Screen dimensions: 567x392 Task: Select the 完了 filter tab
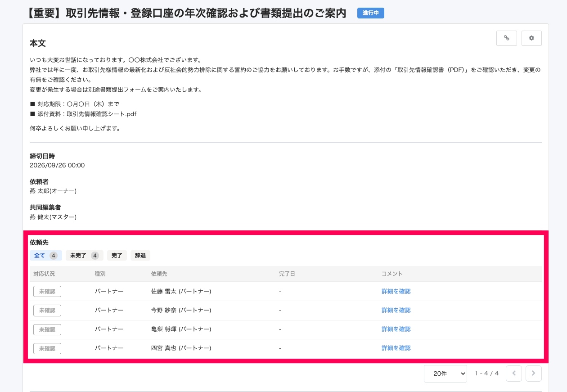[117, 256]
